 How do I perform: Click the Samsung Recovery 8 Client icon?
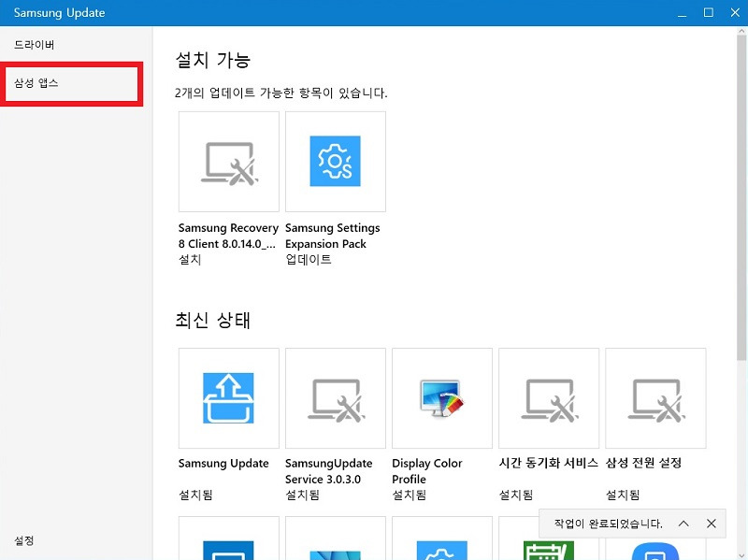point(229,162)
